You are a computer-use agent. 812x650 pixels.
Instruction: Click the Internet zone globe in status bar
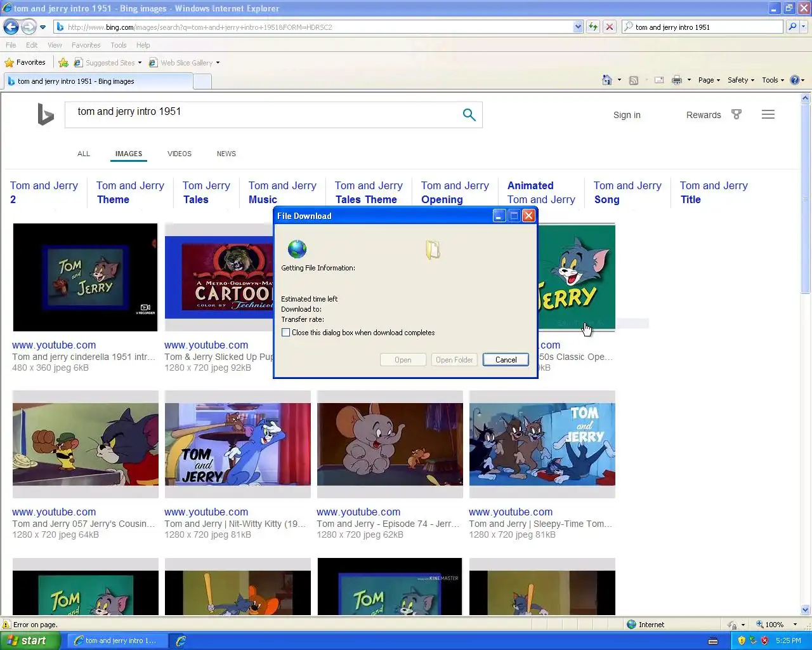point(631,625)
